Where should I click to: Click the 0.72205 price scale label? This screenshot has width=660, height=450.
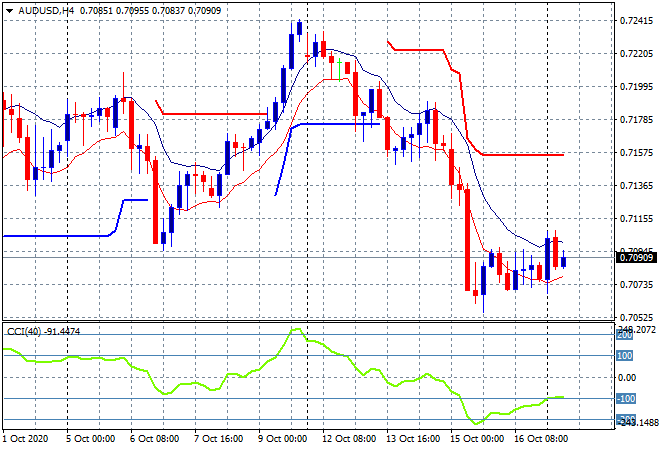click(636, 53)
